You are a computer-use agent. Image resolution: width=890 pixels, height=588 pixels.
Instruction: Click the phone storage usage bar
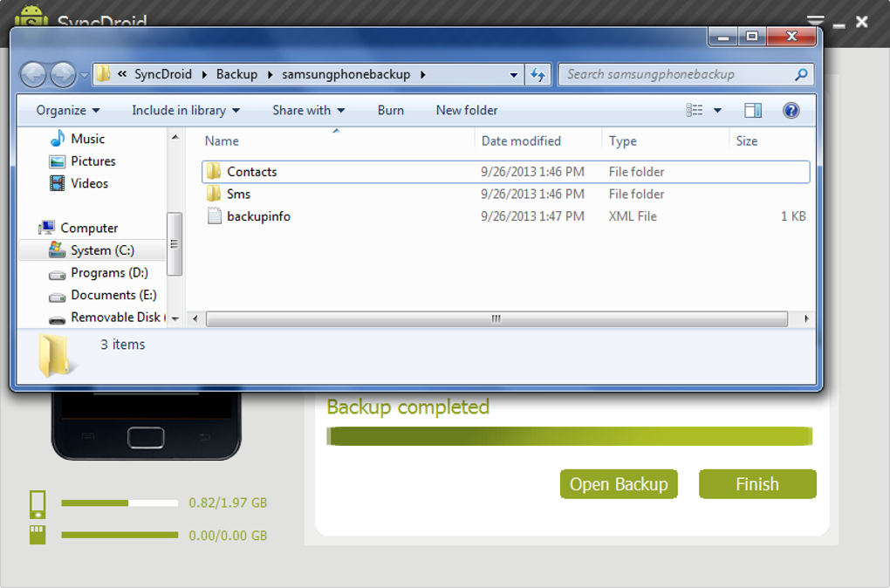coord(120,503)
